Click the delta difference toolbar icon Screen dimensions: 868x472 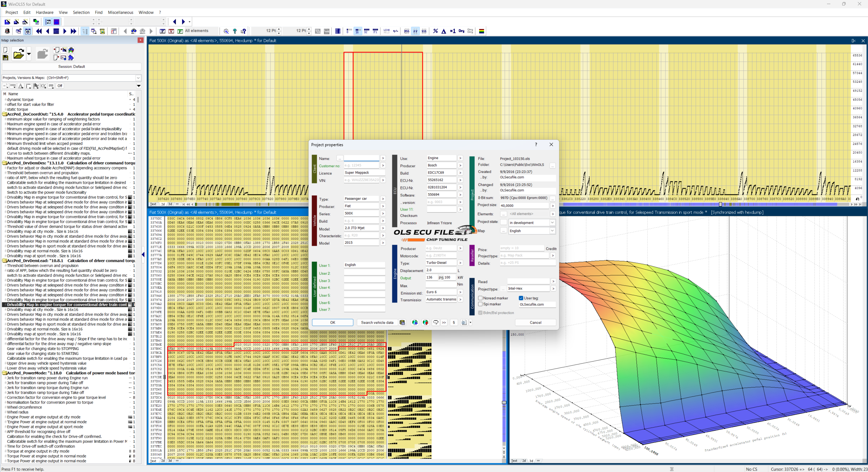(x=444, y=31)
